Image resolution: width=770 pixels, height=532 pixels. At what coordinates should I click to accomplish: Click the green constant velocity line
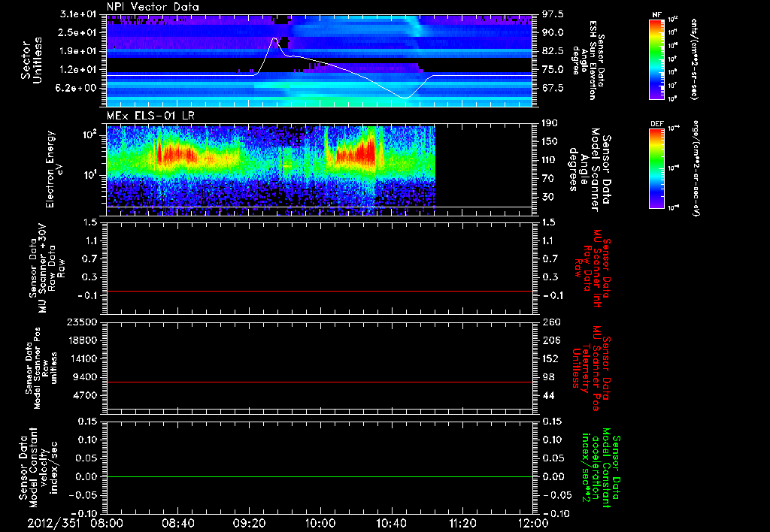[319, 476]
